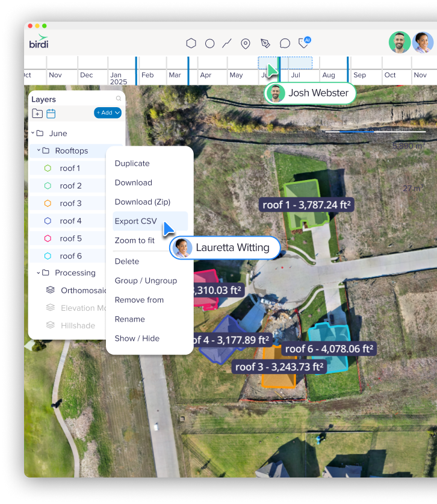This screenshot has width=437, height=504.
Task: Click the calendar icon in Layers panel
Action: click(x=51, y=113)
